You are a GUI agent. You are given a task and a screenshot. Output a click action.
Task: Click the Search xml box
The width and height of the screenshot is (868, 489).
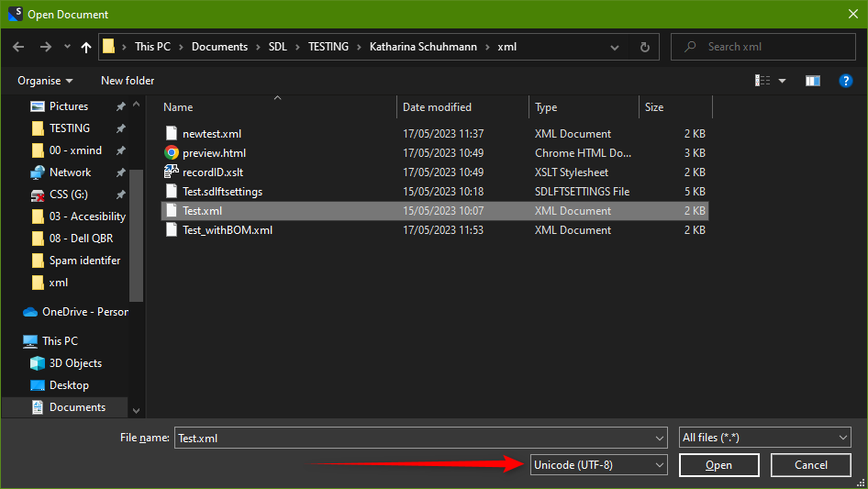(x=762, y=47)
